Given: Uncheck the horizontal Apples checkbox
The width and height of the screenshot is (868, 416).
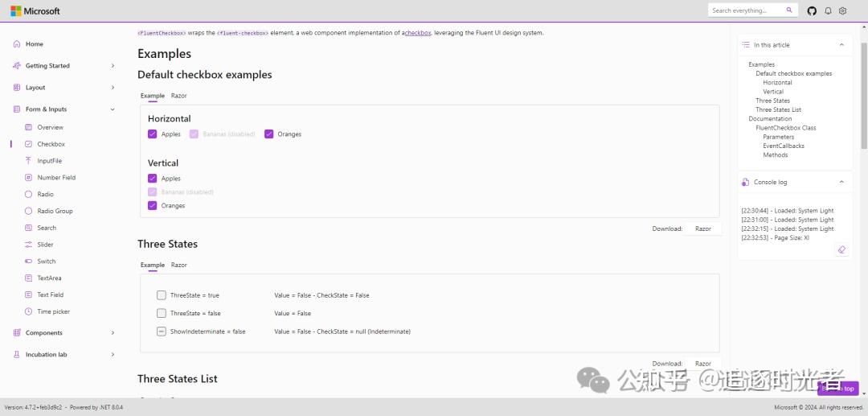Looking at the screenshot, I should (x=152, y=134).
